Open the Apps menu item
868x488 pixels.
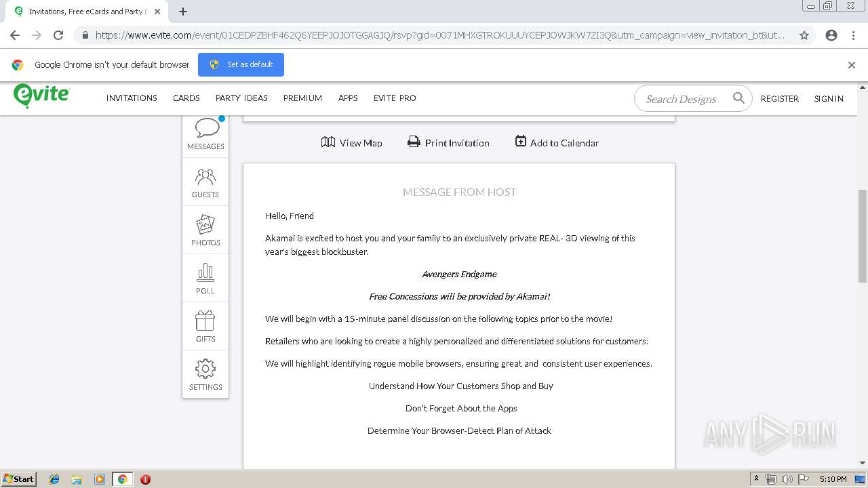point(348,98)
